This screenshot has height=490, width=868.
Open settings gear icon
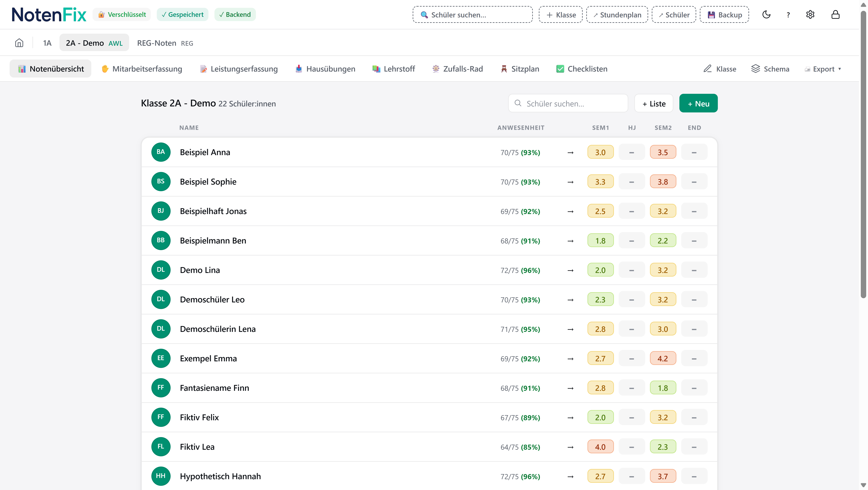(x=810, y=14)
